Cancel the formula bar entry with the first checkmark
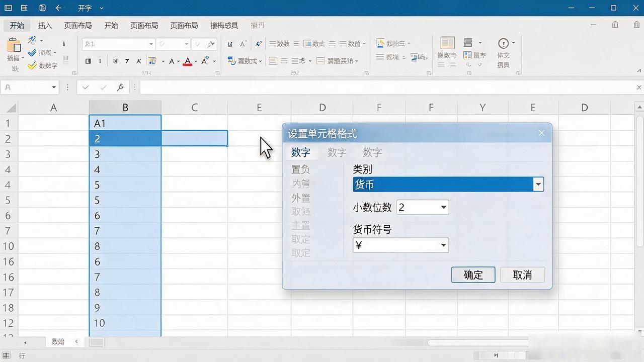Image resolution: width=644 pixels, height=362 pixels. coord(86,87)
